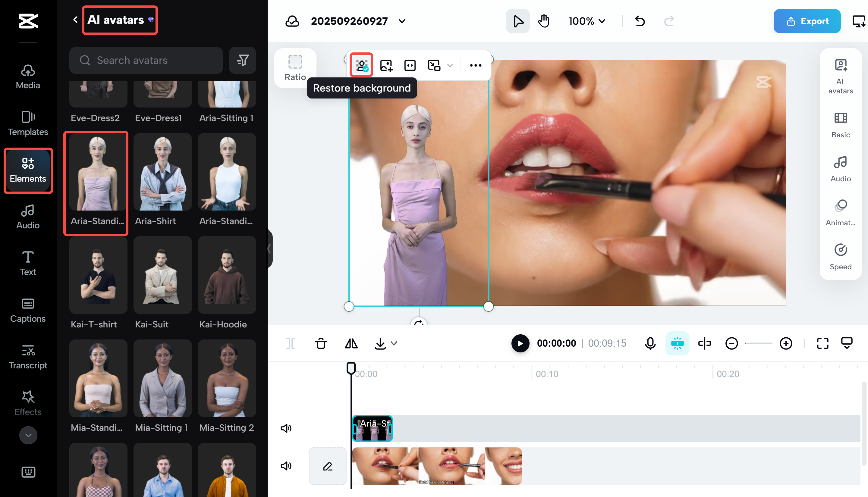Select the Mia-Sitting 1 avatar

pos(162,386)
